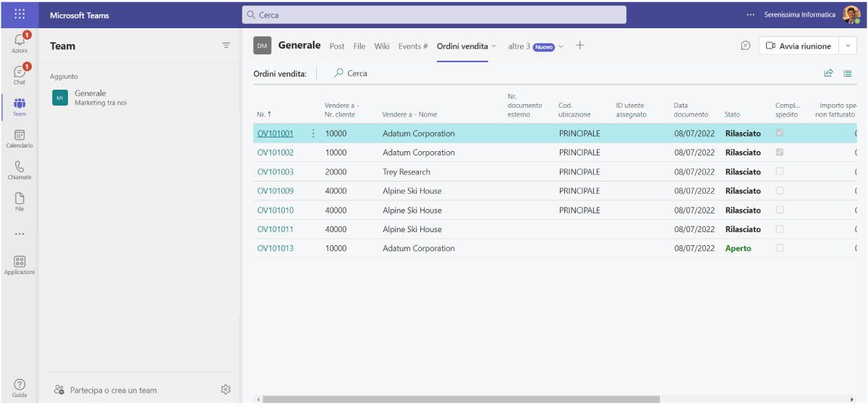Toggle shipped checkbox for OV101013

pyautogui.click(x=780, y=248)
